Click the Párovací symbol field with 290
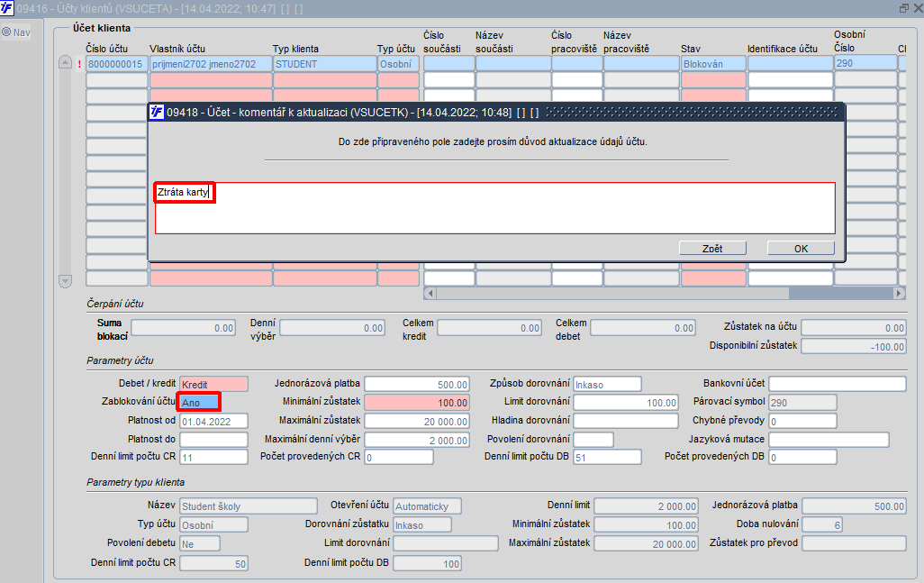Image resolution: width=924 pixels, height=583 pixels. 802,403
